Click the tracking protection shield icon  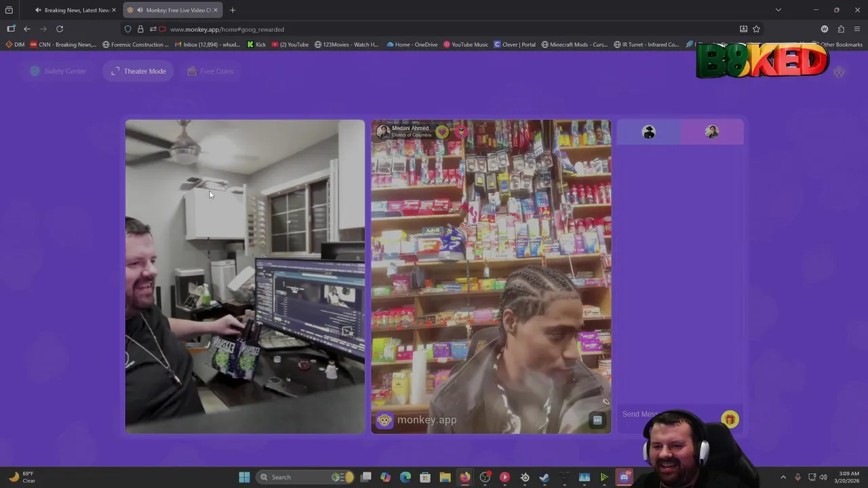127,29
